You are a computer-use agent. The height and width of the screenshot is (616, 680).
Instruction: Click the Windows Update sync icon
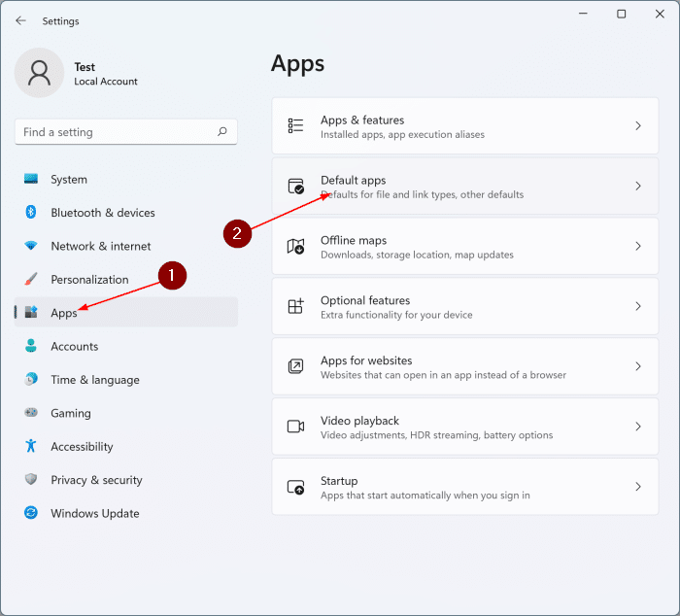(31, 513)
